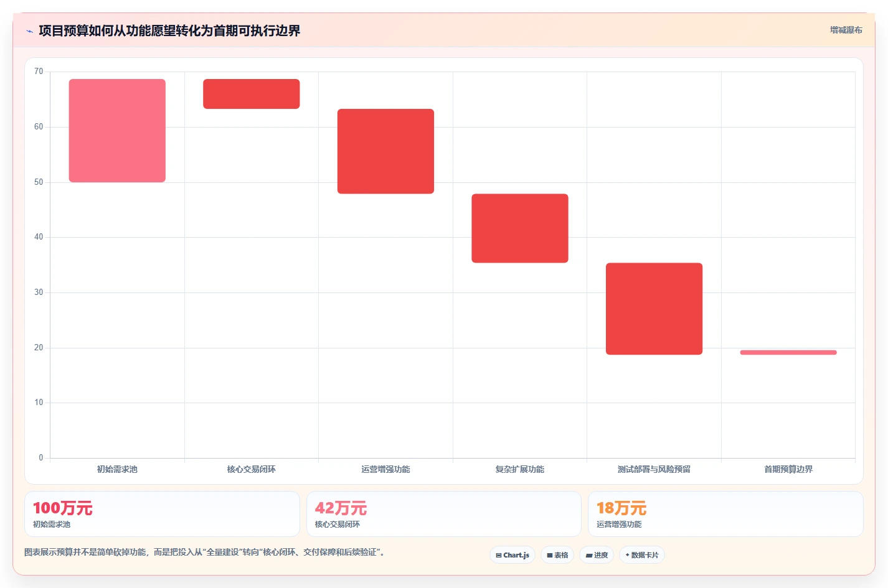
Task: Click the 初始需求池 caption under 100万元
Action: (52, 525)
